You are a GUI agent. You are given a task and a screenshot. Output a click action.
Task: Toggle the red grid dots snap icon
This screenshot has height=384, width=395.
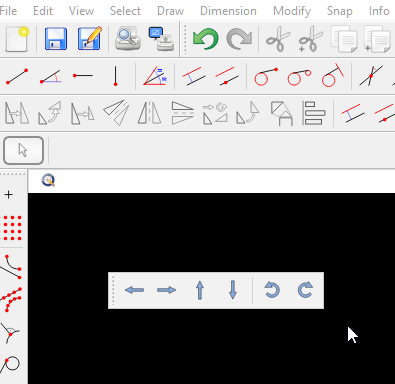(12, 228)
